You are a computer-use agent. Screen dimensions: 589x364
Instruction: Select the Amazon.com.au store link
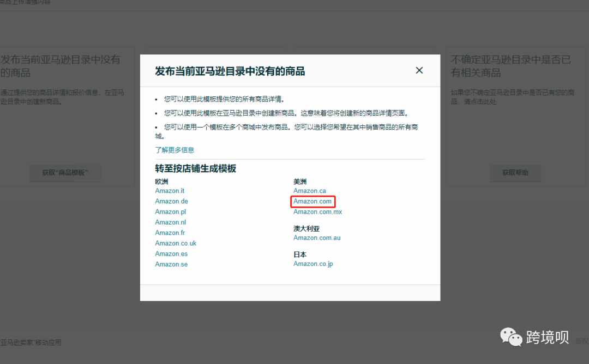pyautogui.click(x=317, y=238)
